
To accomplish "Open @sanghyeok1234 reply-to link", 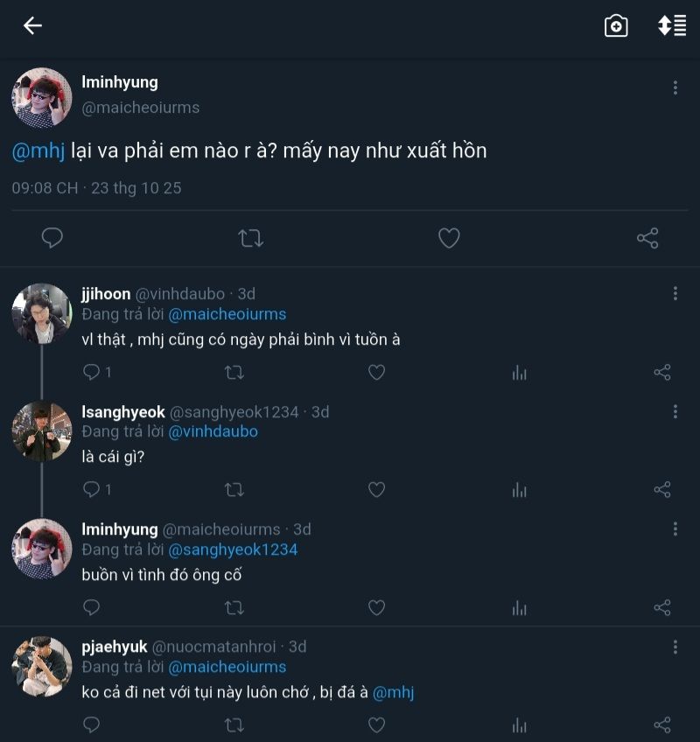I will (x=233, y=549).
